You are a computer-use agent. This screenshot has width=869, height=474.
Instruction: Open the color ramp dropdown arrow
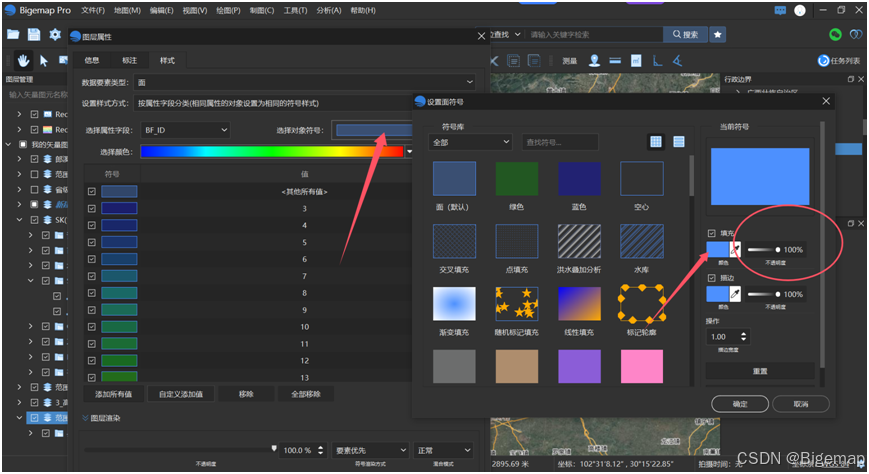click(410, 151)
